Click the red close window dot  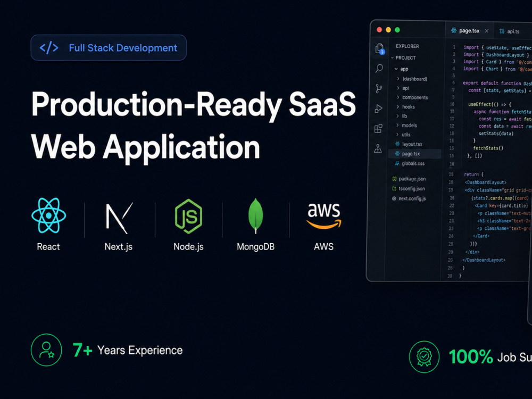[x=379, y=30]
